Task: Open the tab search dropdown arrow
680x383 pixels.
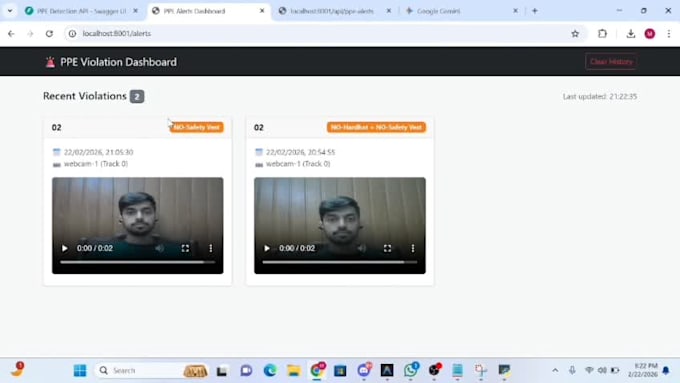Action: (x=10, y=11)
